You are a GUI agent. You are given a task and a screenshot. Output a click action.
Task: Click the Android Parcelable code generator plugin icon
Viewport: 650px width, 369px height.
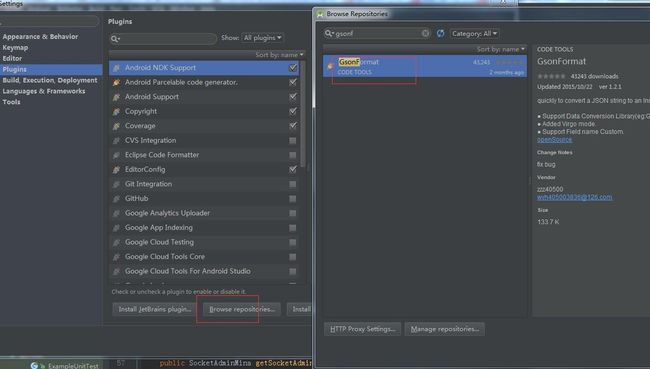coord(116,82)
